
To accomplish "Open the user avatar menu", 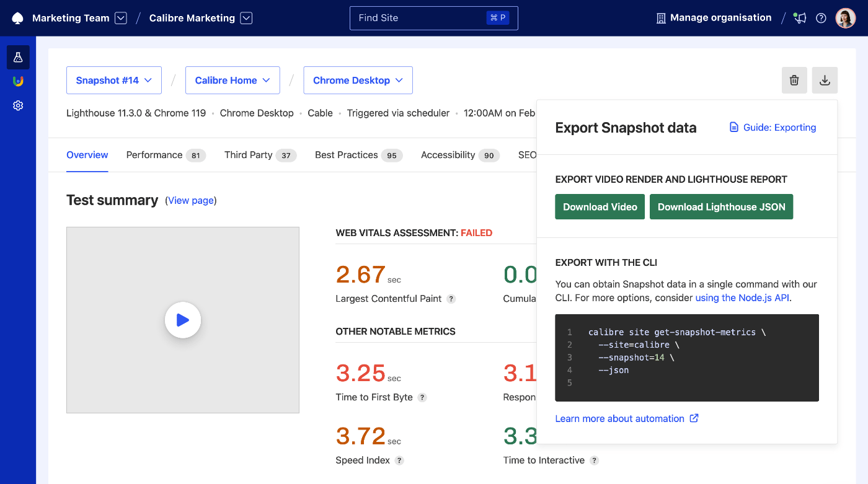I will [846, 17].
